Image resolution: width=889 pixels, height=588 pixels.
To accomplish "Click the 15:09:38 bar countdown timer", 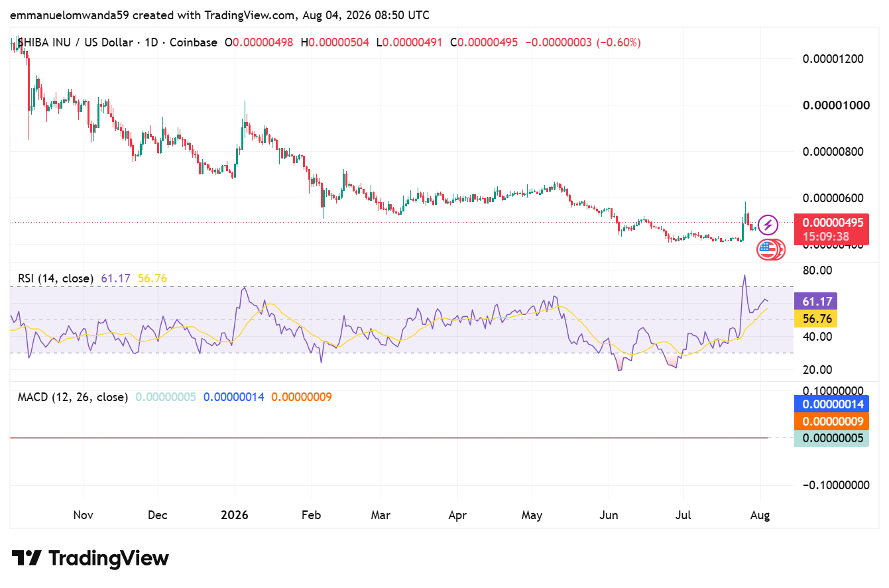I will click(825, 236).
